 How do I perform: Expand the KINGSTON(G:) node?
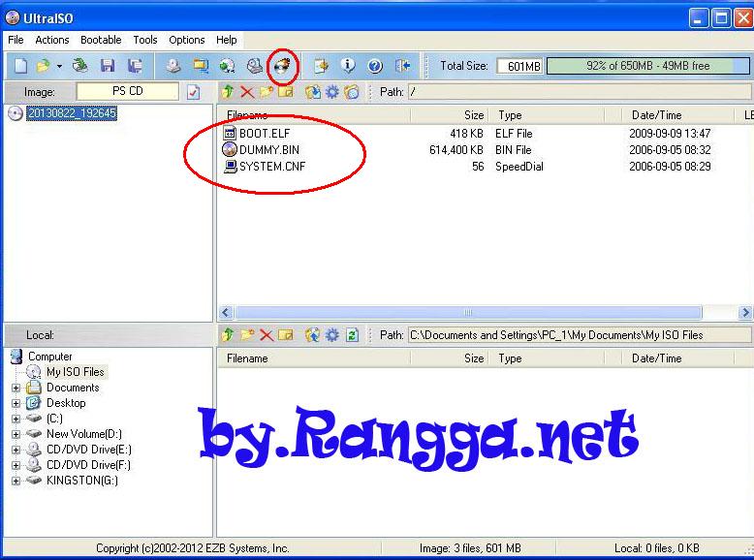click(x=16, y=481)
